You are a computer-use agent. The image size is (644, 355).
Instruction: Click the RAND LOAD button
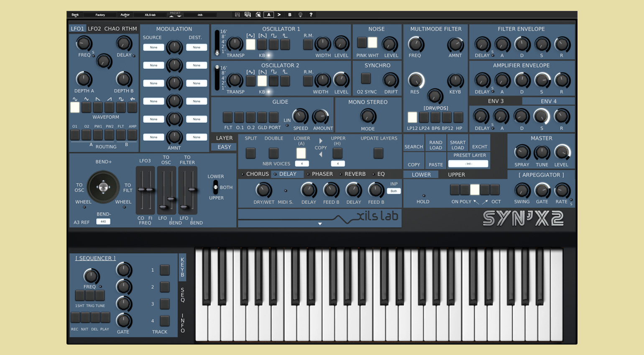[x=435, y=145]
